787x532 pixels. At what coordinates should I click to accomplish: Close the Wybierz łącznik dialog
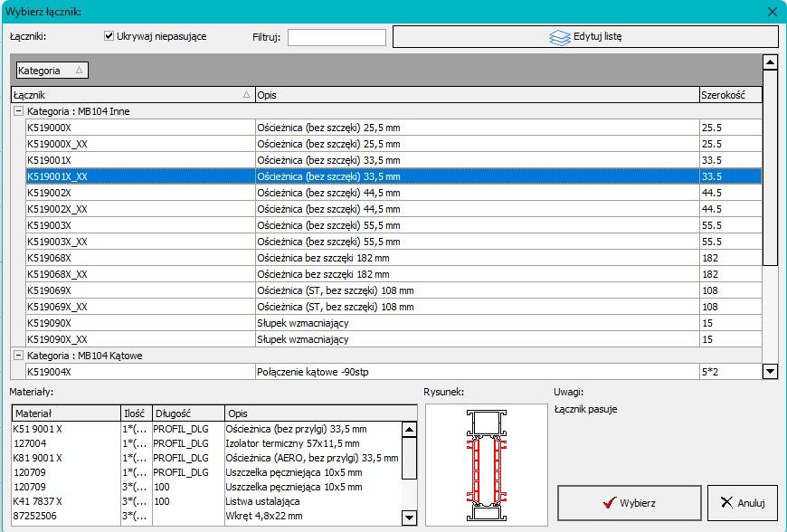[x=772, y=12]
